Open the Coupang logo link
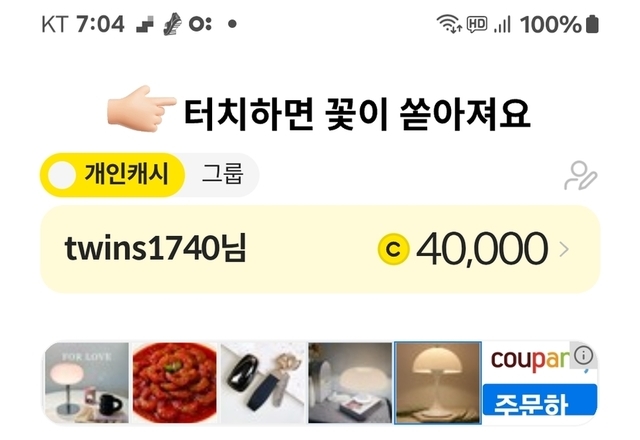 (531, 360)
